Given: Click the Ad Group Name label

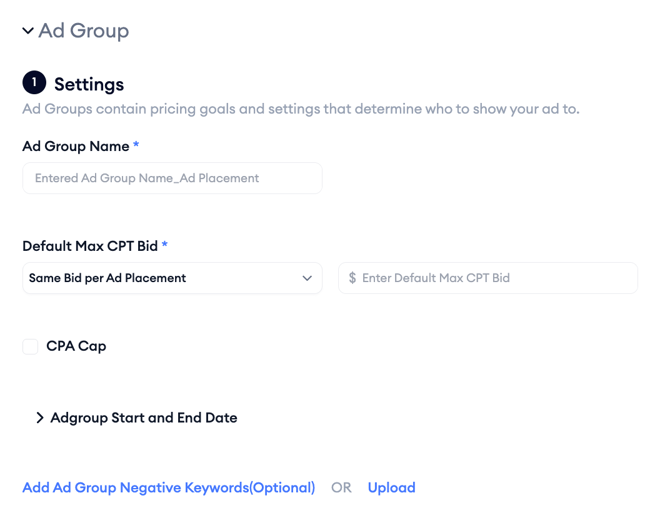Looking at the screenshot, I should coord(75,146).
